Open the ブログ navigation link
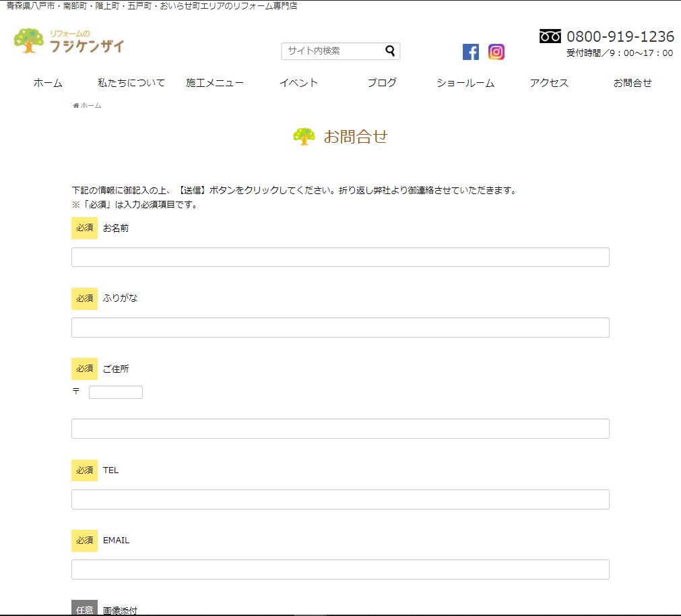Viewport: 681px width, 616px height. tap(382, 83)
